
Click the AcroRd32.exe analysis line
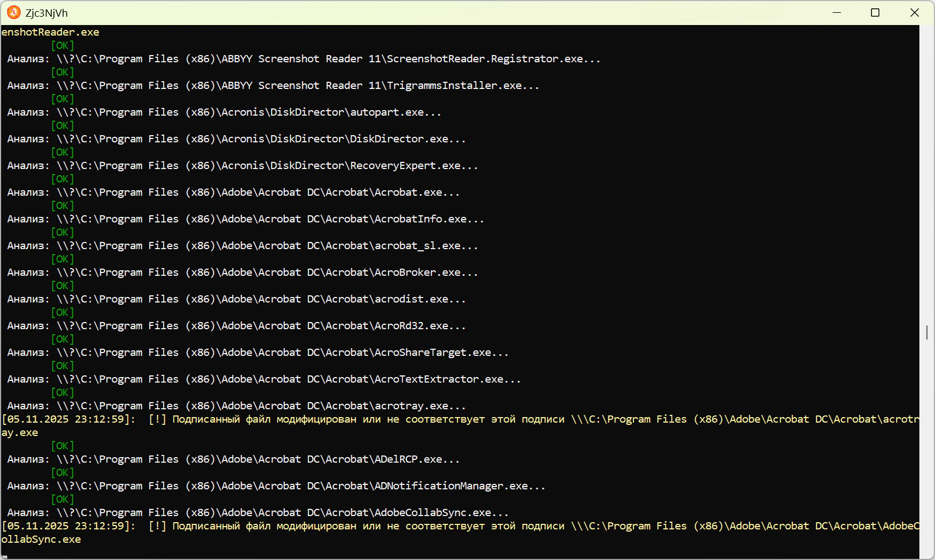click(236, 326)
